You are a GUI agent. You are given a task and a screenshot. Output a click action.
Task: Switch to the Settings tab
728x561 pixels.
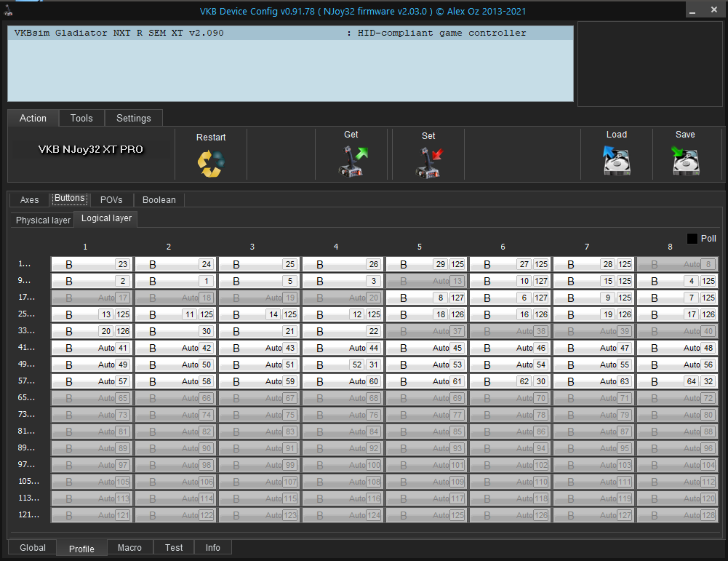click(x=134, y=118)
